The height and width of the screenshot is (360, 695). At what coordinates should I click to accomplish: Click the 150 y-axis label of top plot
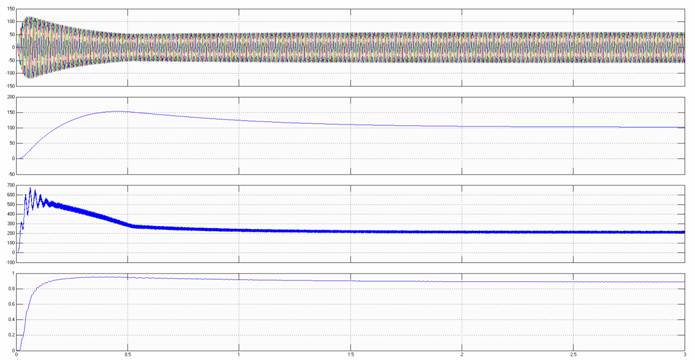point(9,9)
